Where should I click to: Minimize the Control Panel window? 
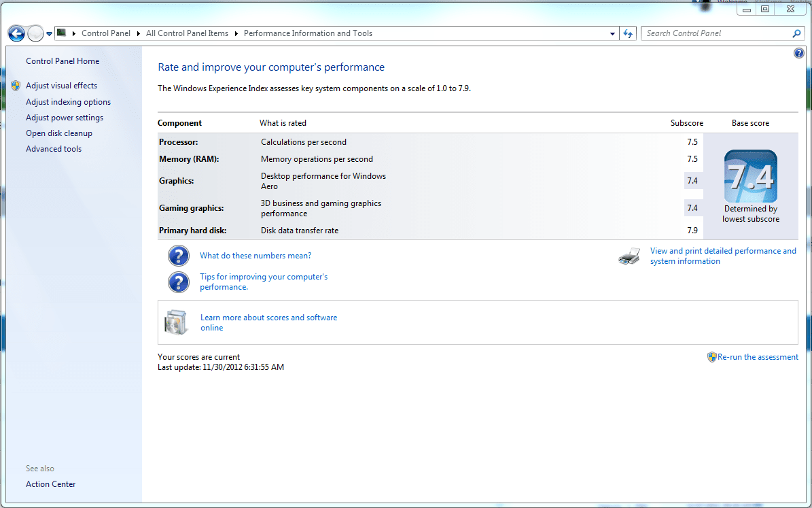pos(746,10)
